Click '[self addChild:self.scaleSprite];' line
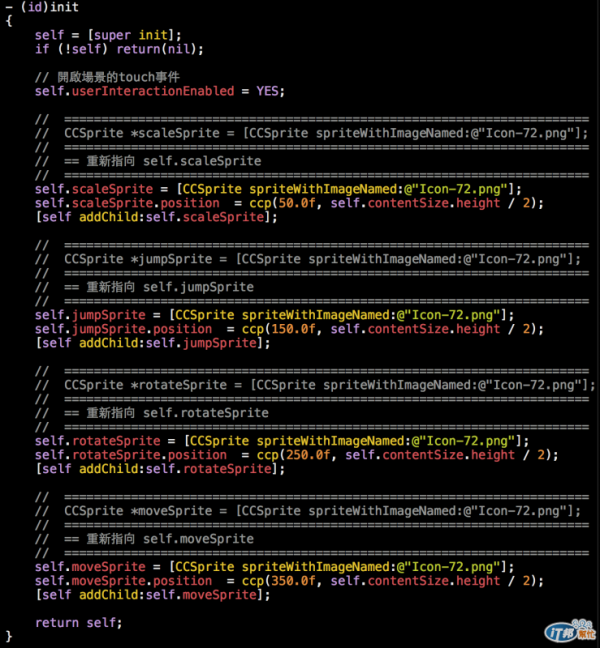 156,217
